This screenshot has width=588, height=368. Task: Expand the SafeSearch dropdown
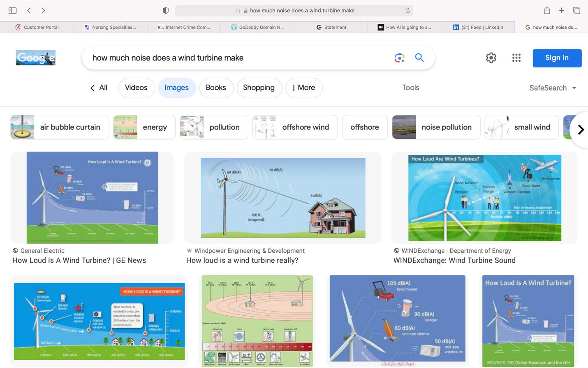pos(553,88)
